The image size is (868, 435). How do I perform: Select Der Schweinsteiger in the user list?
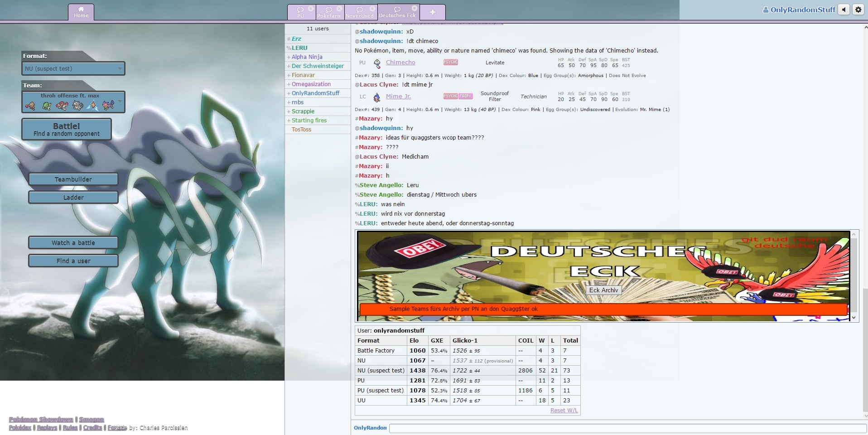coord(318,66)
